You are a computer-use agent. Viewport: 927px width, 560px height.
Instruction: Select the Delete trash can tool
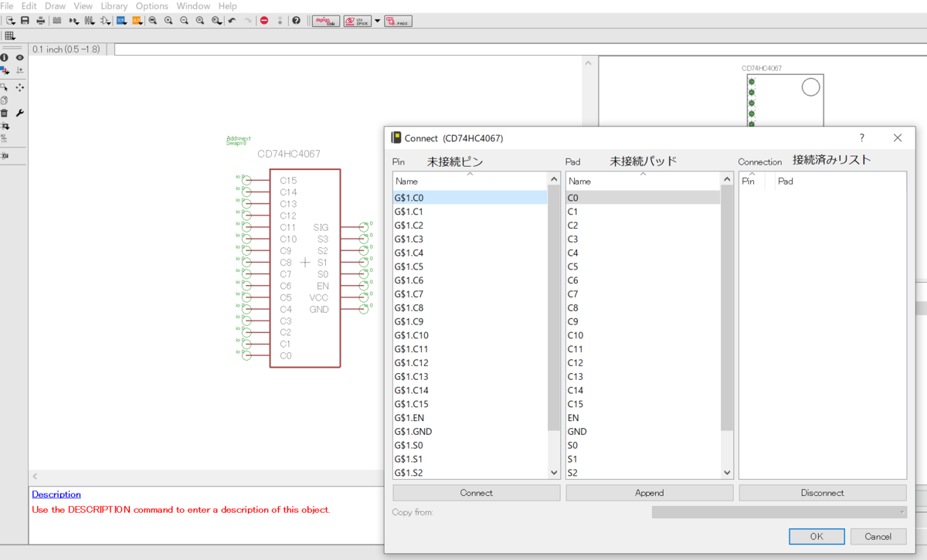click(x=4, y=113)
